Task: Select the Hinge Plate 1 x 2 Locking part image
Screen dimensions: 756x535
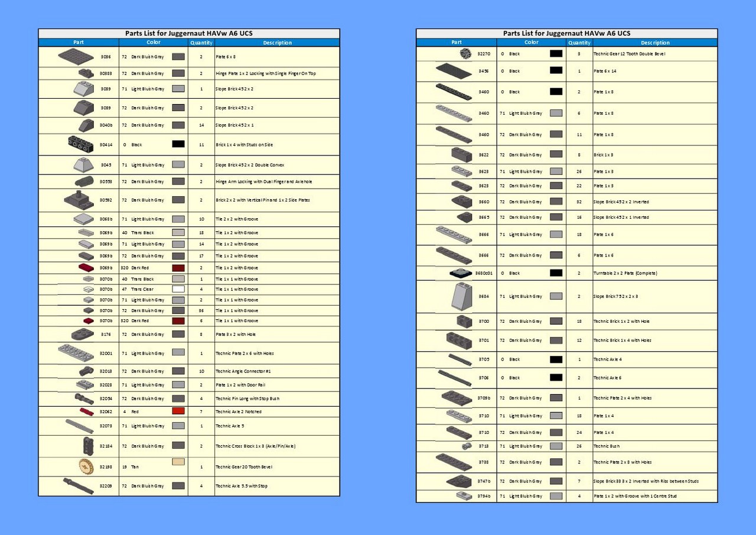Action: coord(86,73)
